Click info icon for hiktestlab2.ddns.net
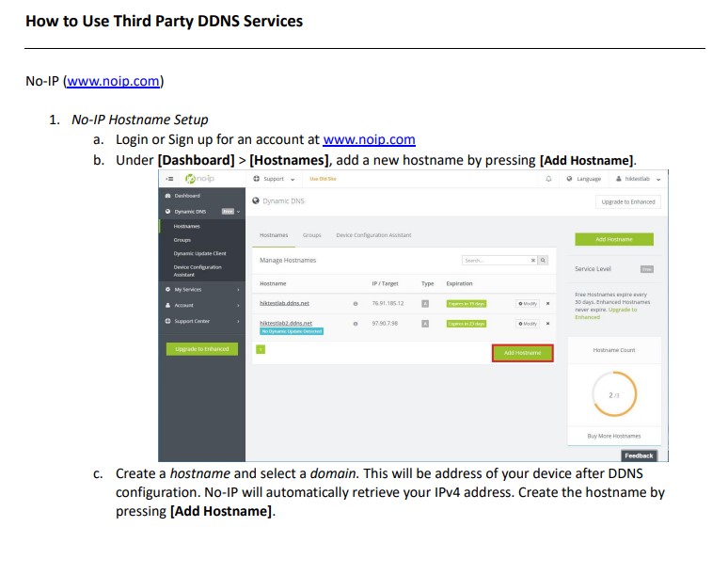Image resolution: width=728 pixels, height=575 pixels. 356,324
